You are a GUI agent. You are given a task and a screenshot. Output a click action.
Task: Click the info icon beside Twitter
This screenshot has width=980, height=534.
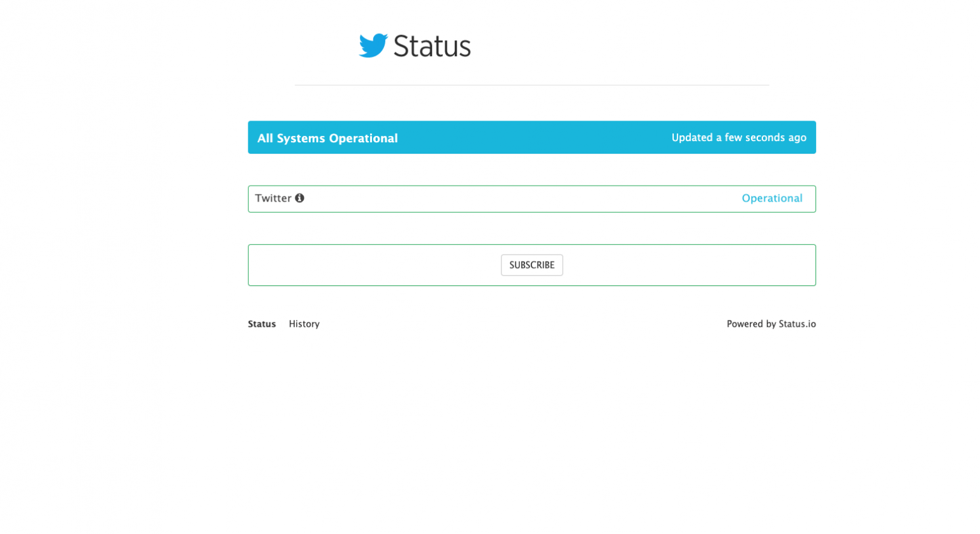click(299, 198)
